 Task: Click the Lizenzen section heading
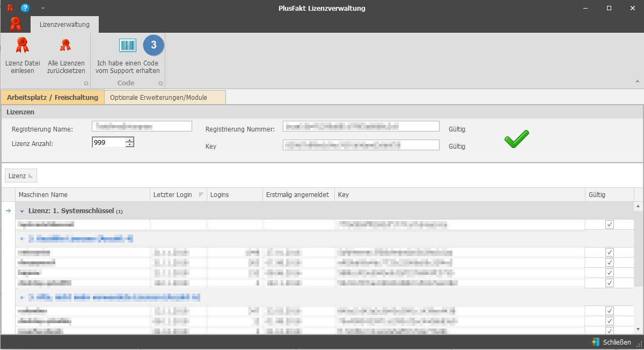pyautogui.click(x=20, y=112)
